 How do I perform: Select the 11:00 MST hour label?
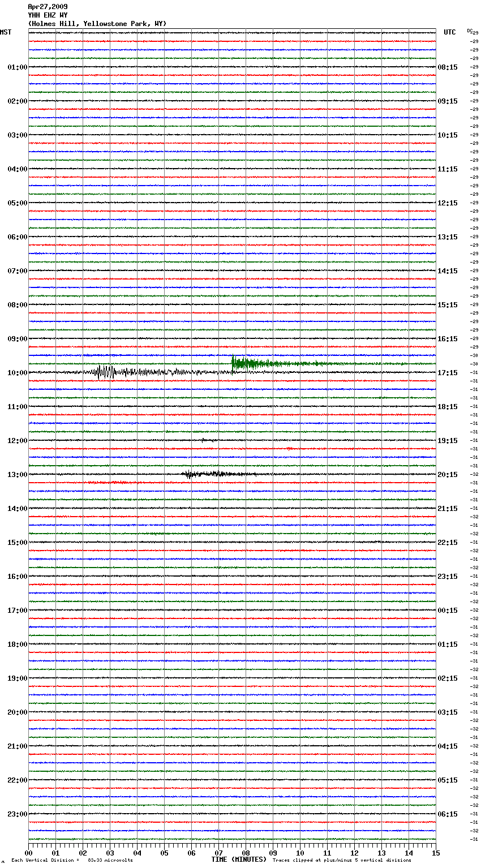click(18, 407)
